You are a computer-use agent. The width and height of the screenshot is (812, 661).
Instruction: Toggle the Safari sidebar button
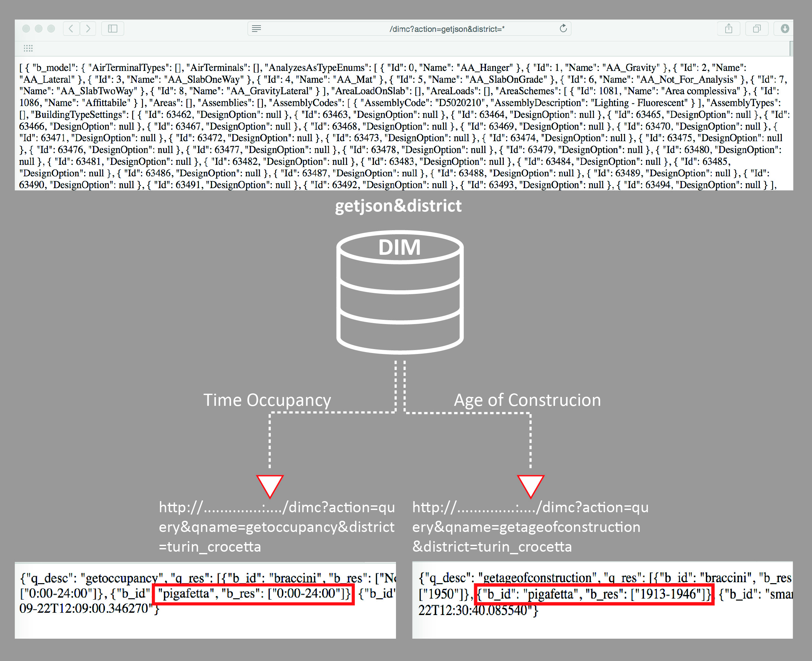coord(112,29)
